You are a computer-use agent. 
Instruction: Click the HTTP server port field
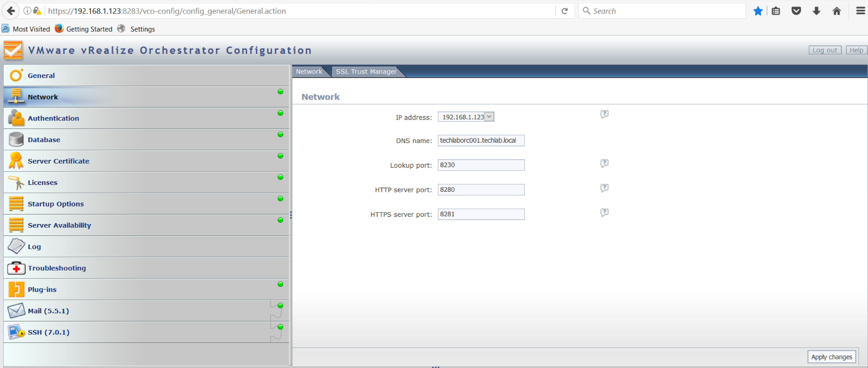pos(481,190)
